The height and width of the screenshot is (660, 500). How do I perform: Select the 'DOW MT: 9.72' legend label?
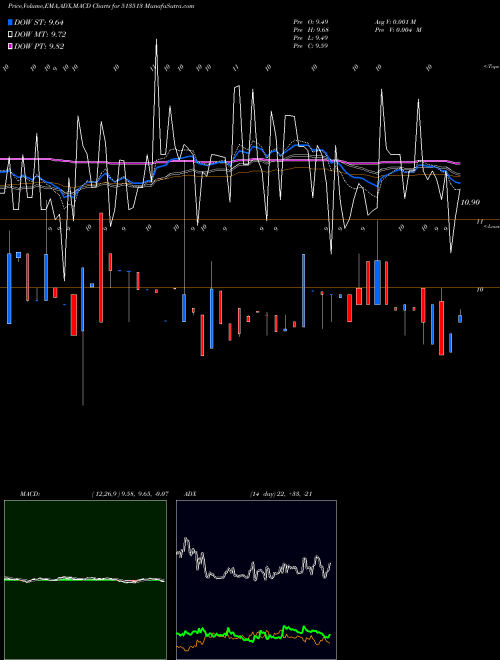pyautogui.click(x=40, y=35)
